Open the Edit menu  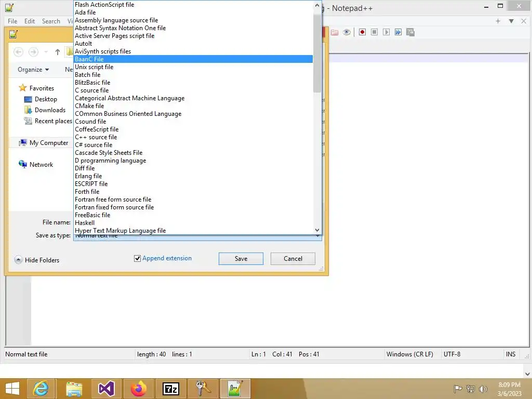tap(30, 21)
